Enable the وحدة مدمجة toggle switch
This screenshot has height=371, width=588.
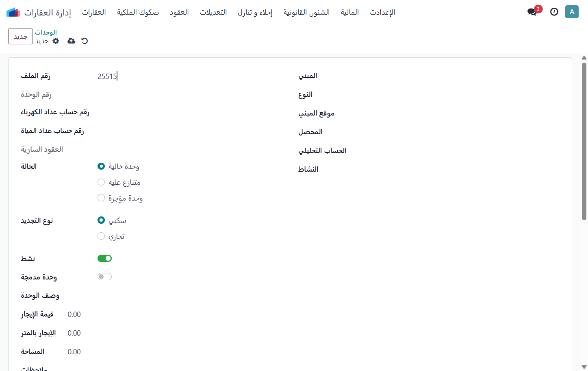pyautogui.click(x=104, y=277)
